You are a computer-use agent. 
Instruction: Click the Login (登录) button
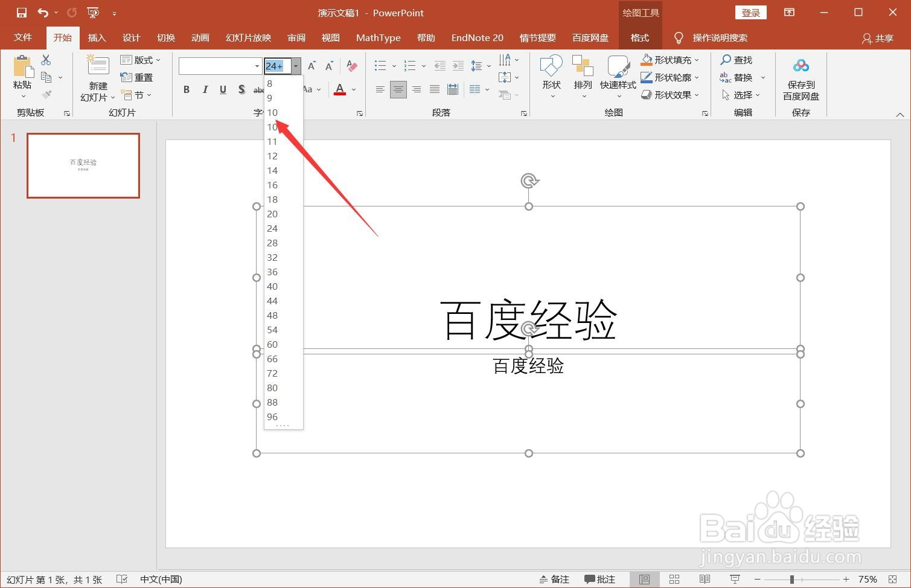(x=751, y=13)
